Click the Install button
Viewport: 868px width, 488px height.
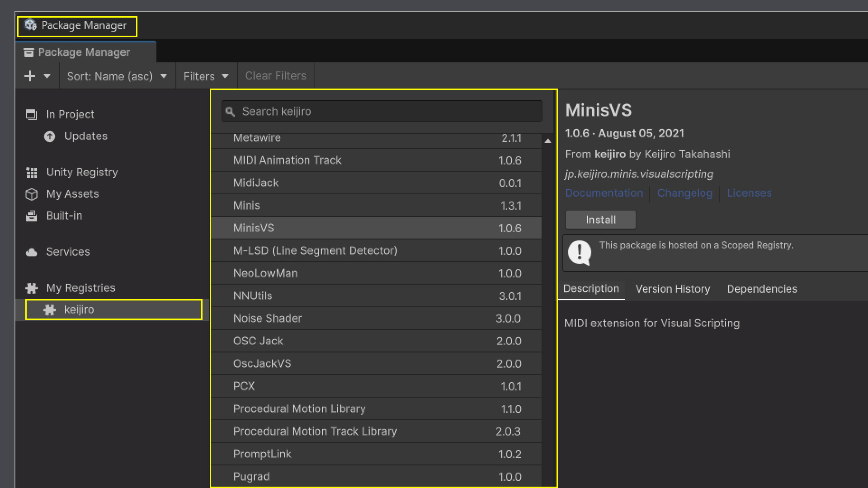(x=600, y=220)
